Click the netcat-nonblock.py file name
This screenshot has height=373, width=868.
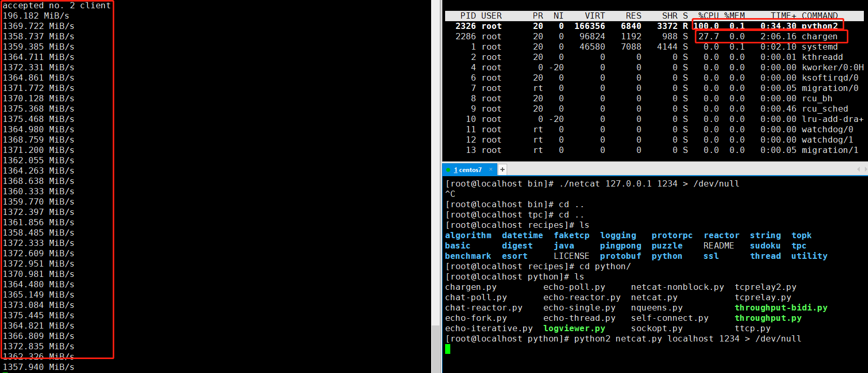[x=677, y=287]
